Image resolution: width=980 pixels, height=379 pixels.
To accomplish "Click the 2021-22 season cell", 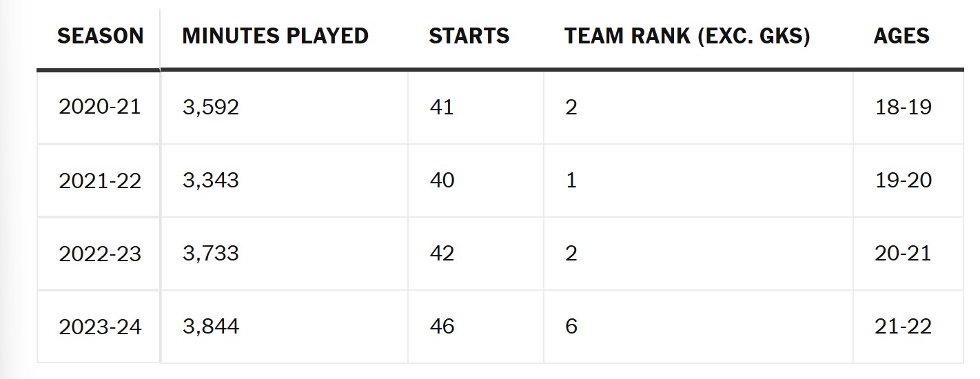I will (x=100, y=181).
